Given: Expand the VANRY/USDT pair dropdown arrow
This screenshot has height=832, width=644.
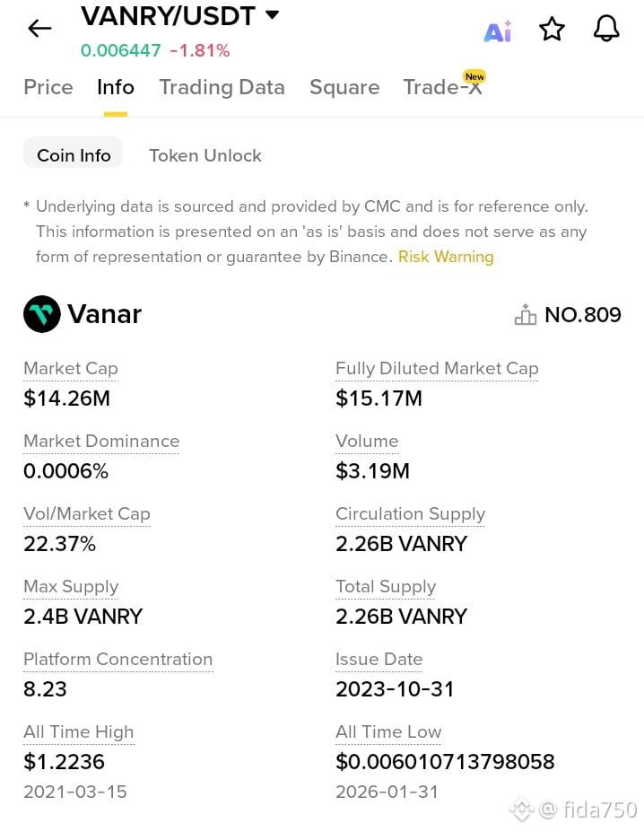Looking at the screenshot, I should pos(273,15).
